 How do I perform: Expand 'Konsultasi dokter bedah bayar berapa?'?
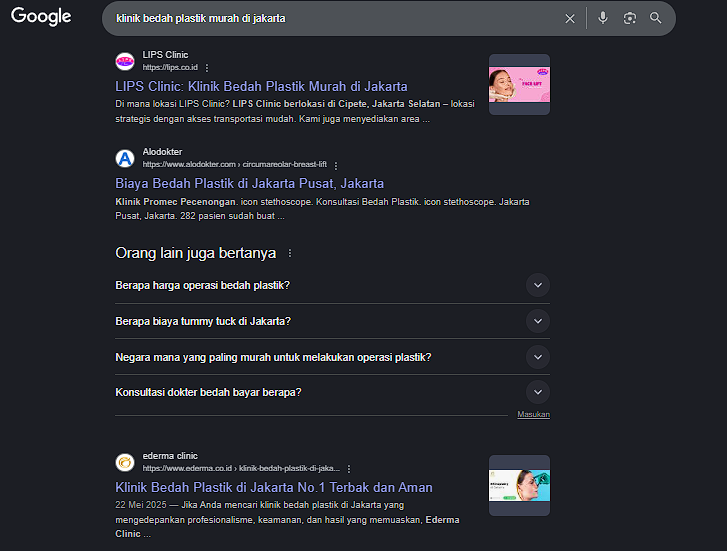pyautogui.click(x=538, y=392)
